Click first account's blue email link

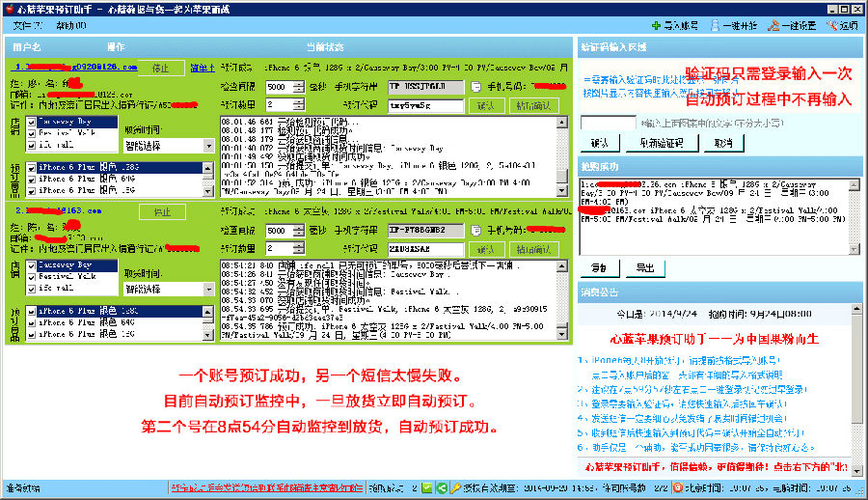tap(76, 67)
